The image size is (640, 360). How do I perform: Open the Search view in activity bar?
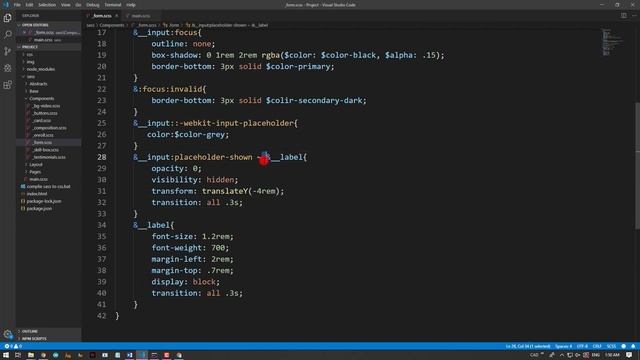pyautogui.click(x=8, y=35)
